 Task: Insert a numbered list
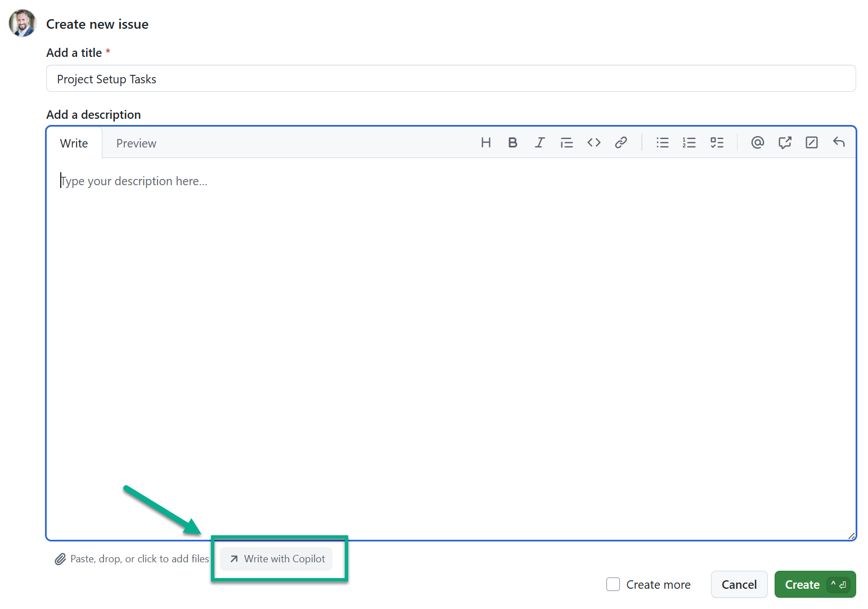[689, 142]
